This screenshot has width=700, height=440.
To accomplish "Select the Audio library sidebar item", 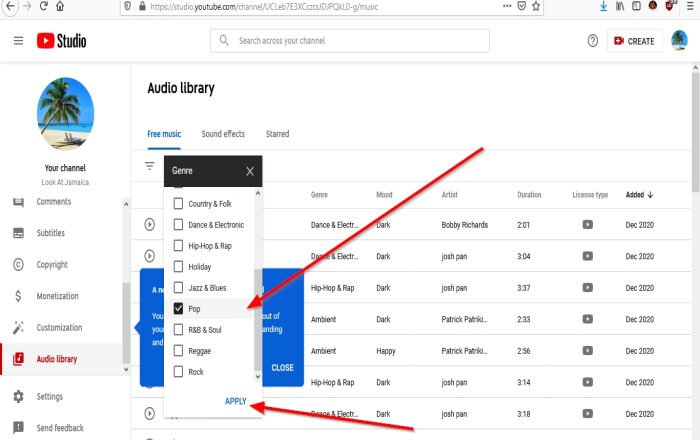I will click(x=61, y=359).
